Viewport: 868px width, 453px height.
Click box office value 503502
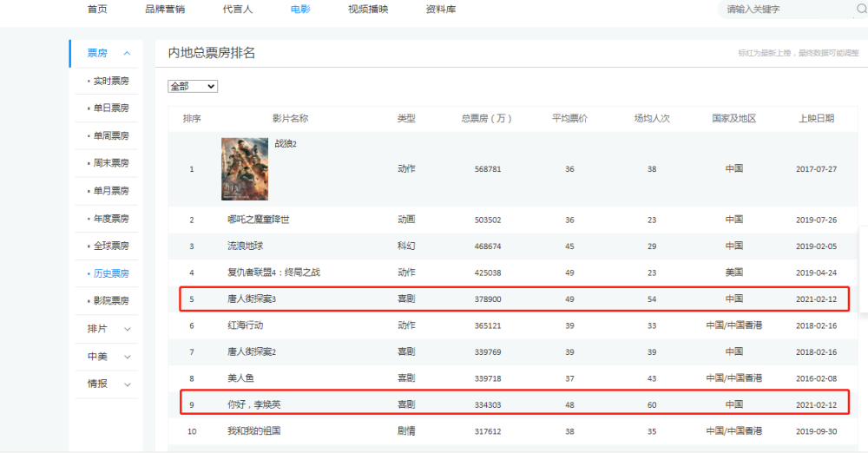tap(488, 220)
